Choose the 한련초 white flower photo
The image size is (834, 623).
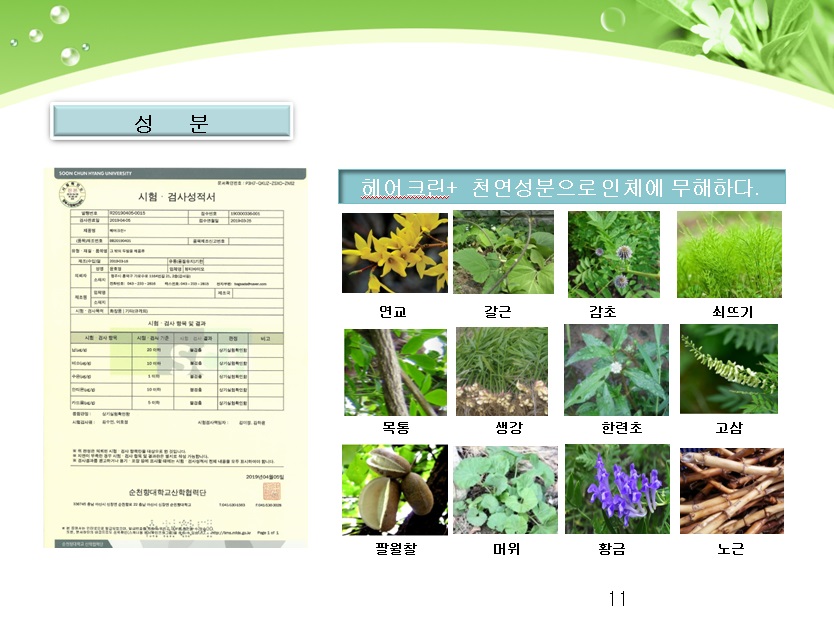(615, 370)
